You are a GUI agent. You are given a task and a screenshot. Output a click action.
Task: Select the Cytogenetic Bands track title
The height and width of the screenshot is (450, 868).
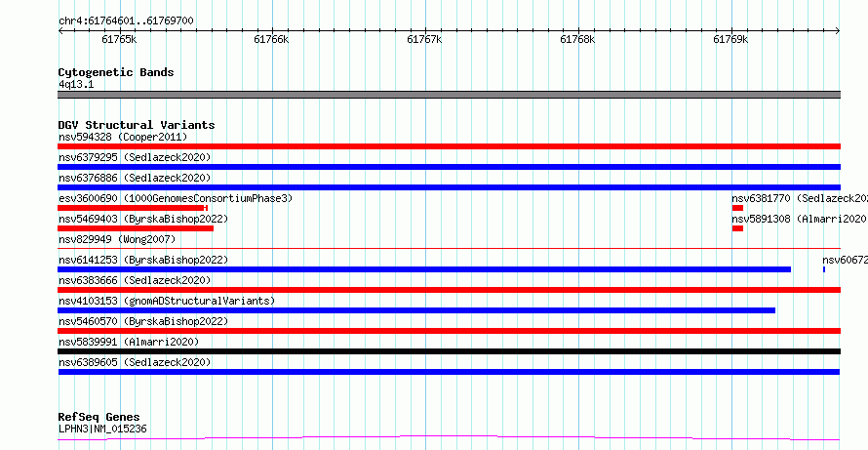click(116, 72)
